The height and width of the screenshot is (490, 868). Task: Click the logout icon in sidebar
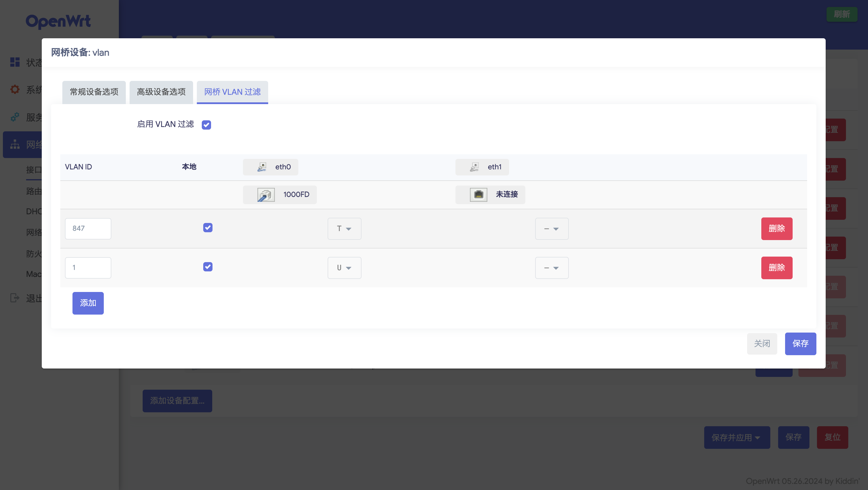15,298
